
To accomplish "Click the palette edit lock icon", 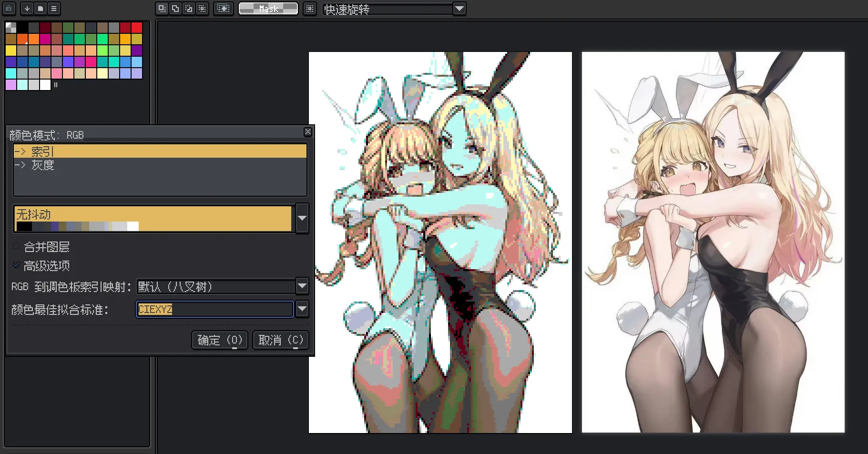I will point(9,9).
